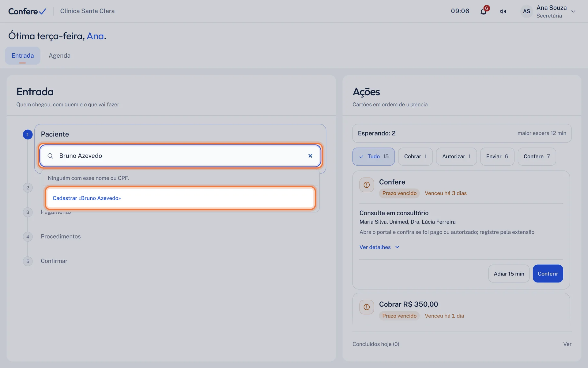This screenshot has height=368, width=588.
Task: Click Ver next to Concluídos hoje
Action: tap(567, 344)
